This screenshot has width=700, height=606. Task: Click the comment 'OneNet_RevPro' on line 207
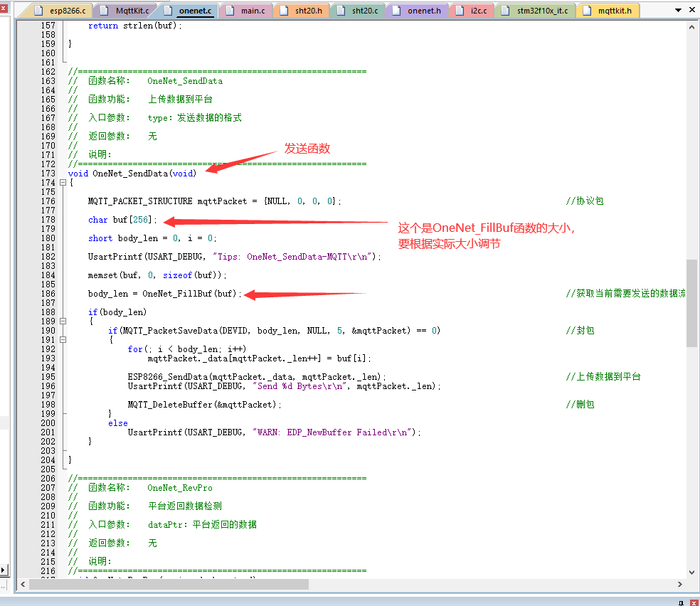coord(180,488)
